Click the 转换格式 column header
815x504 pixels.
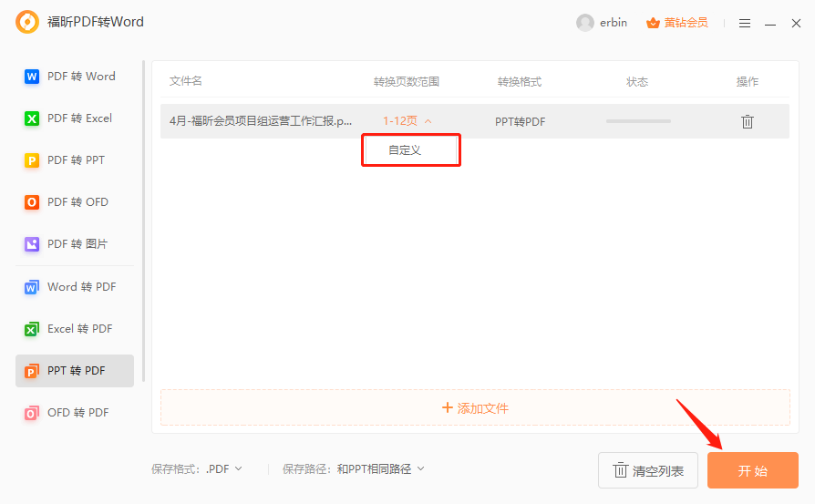tap(520, 82)
